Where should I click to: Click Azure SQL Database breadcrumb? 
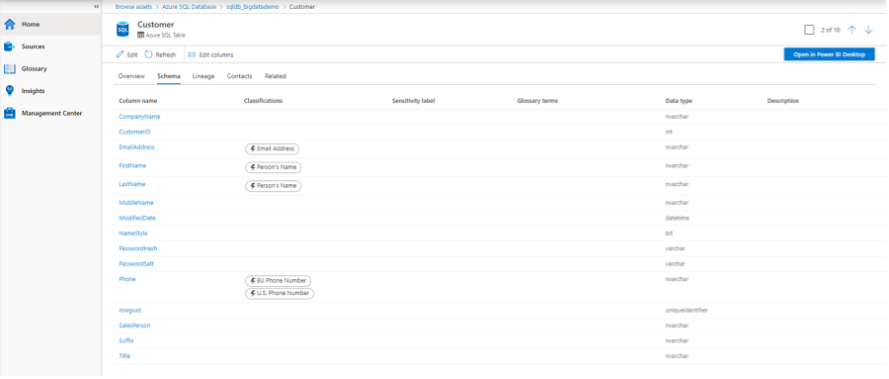coord(189,7)
